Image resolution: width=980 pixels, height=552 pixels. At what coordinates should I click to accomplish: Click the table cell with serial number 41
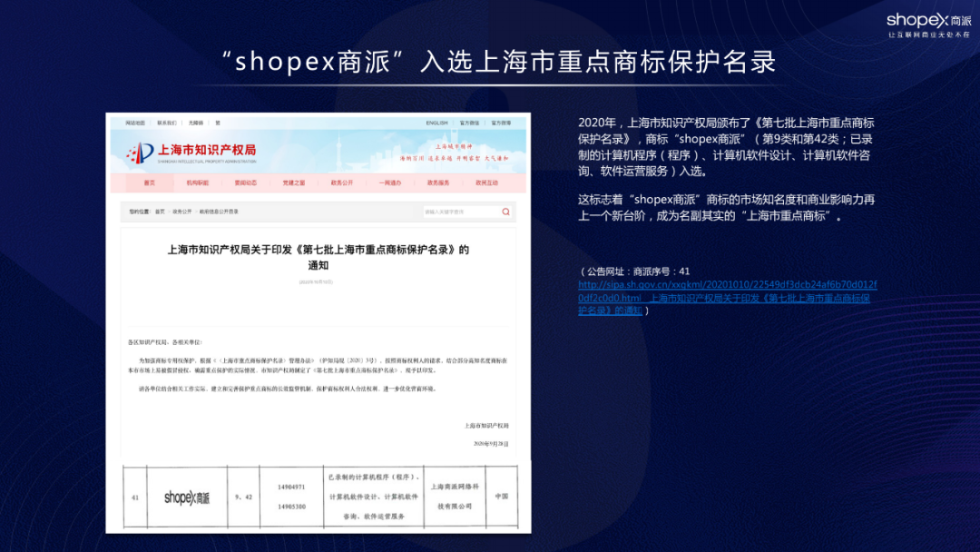[x=135, y=498]
